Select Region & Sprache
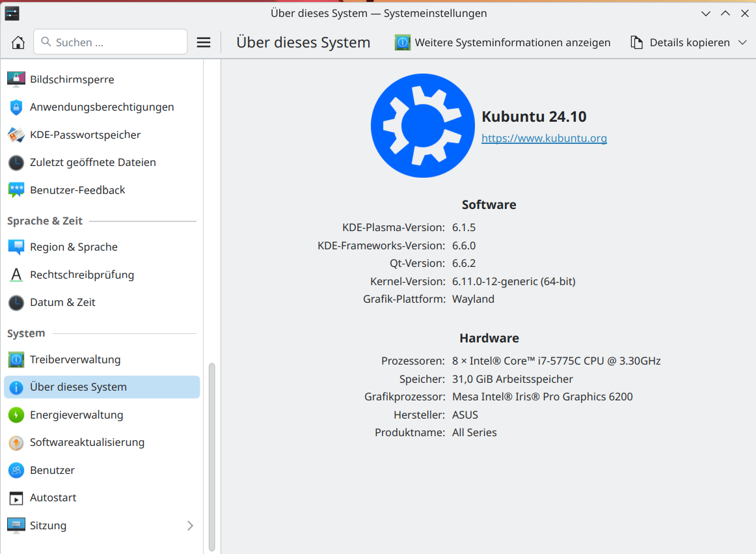 (101, 247)
